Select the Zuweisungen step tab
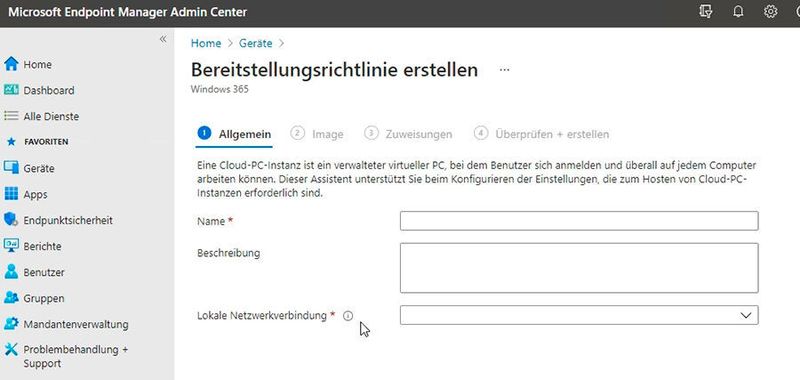Image resolution: width=800 pixels, height=380 pixels. (x=408, y=134)
